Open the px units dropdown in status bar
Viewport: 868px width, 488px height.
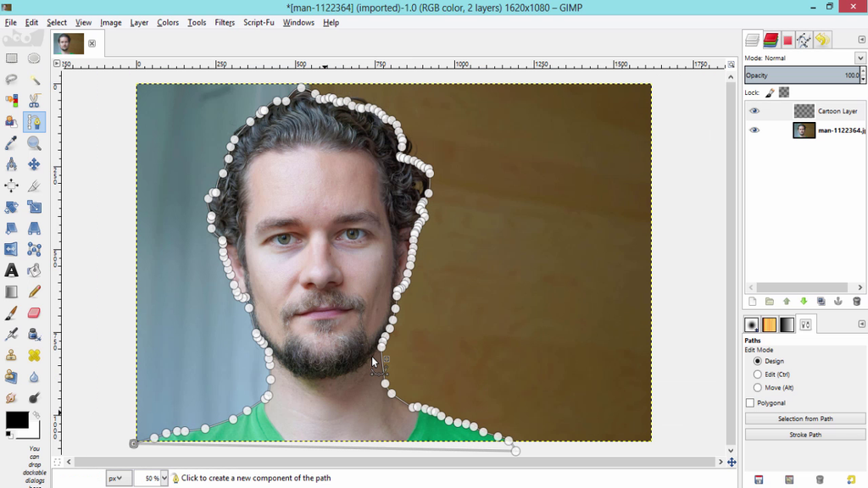(x=117, y=478)
